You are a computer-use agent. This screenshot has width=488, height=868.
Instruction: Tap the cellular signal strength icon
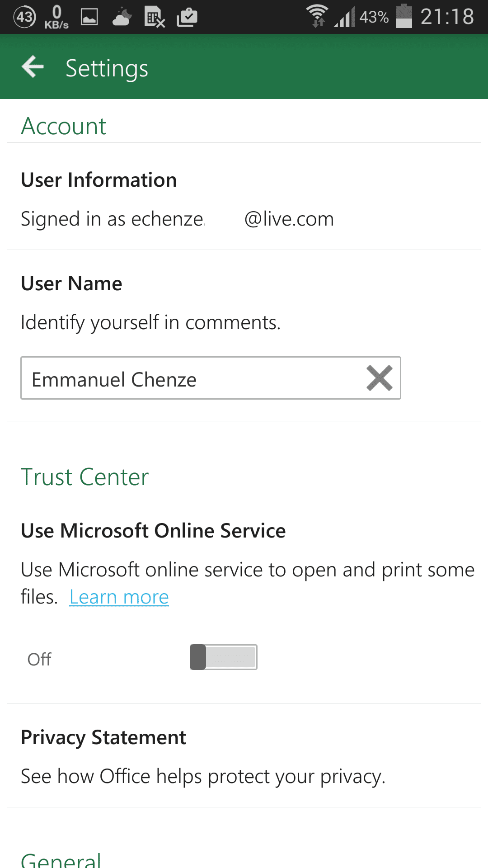point(344,17)
